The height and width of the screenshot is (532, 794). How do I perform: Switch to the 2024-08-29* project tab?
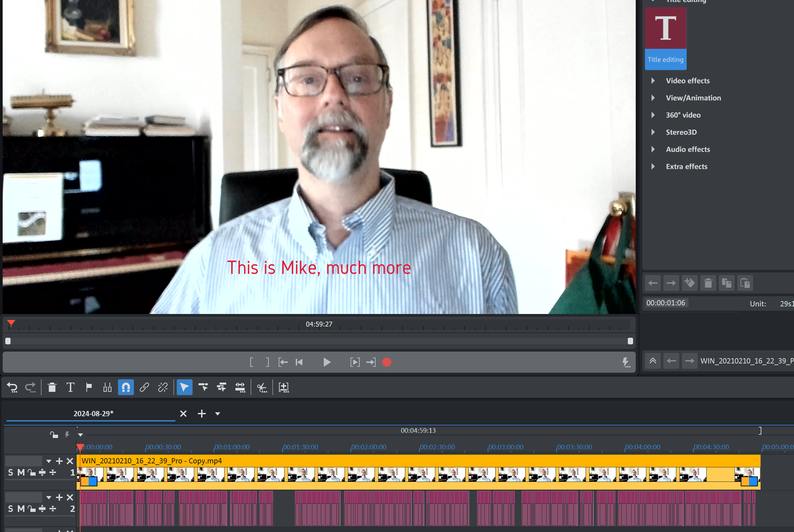pyautogui.click(x=93, y=413)
